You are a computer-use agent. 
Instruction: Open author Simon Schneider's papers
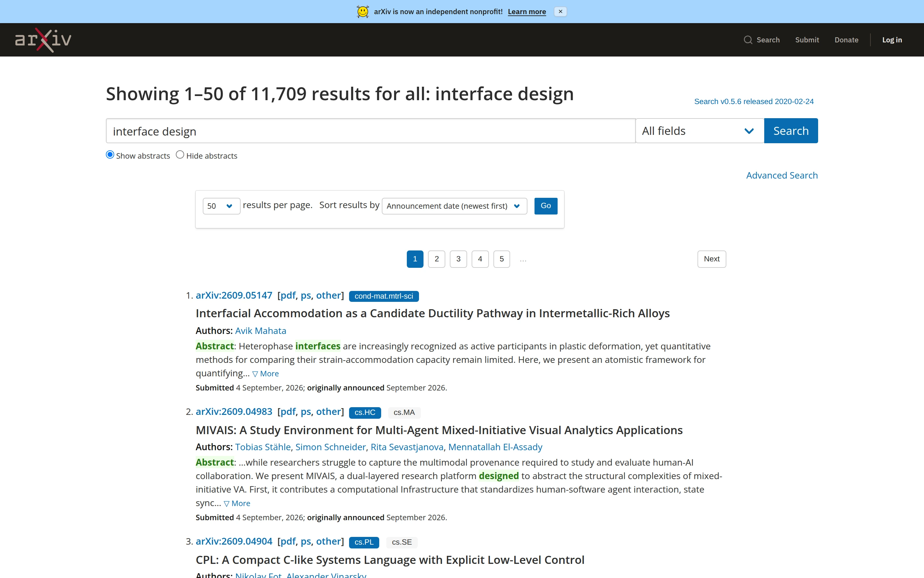click(330, 447)
